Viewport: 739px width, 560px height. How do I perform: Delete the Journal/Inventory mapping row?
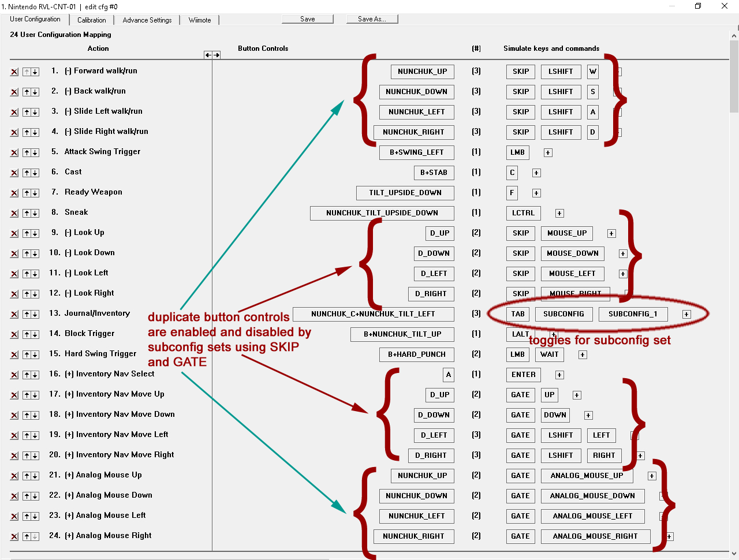point(14,315)
